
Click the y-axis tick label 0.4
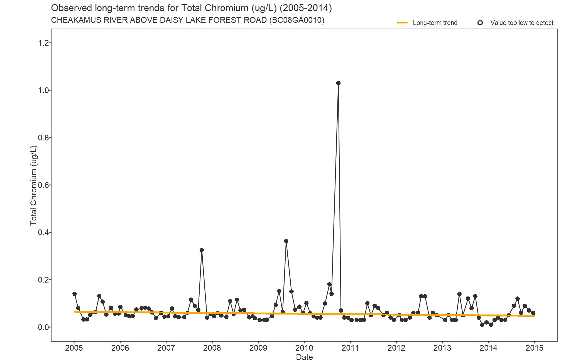click(43, 232)
